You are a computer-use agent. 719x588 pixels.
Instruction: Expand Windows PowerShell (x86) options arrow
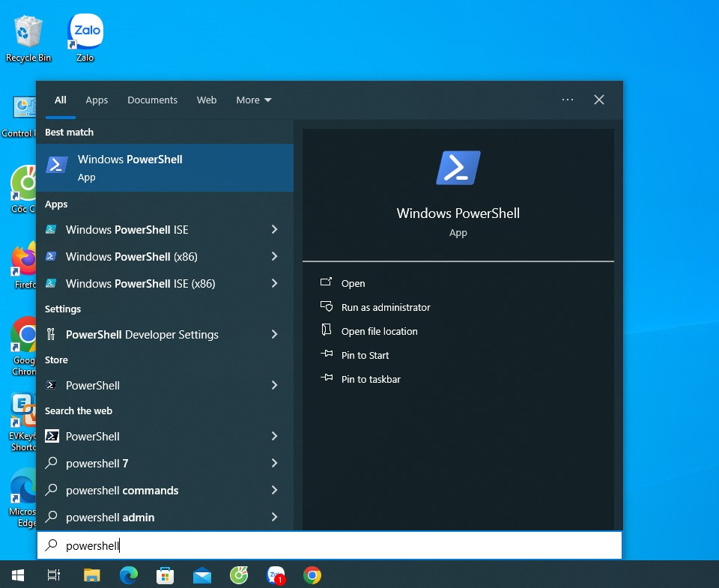274,256
